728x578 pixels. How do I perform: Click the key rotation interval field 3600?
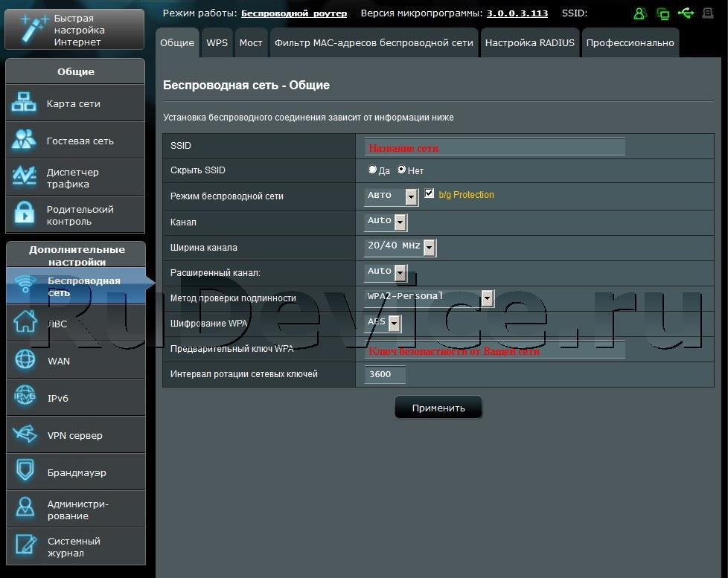385,374
